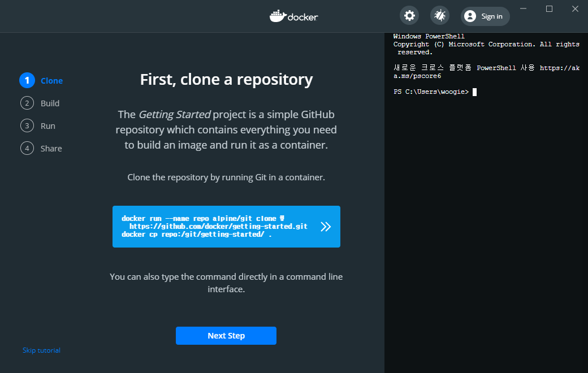The image size is (588, 373).
Task: Run the command using double-arrow icon
Action: (326, 227)
